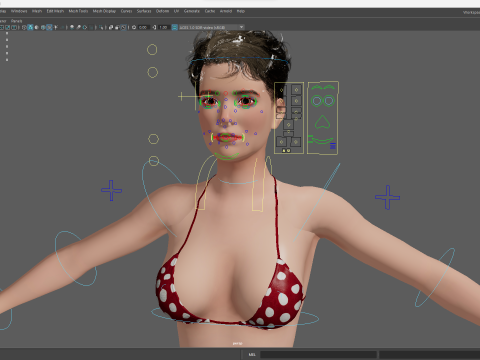
Task: Select the blue cross control on right
Action: click(387, 197)
